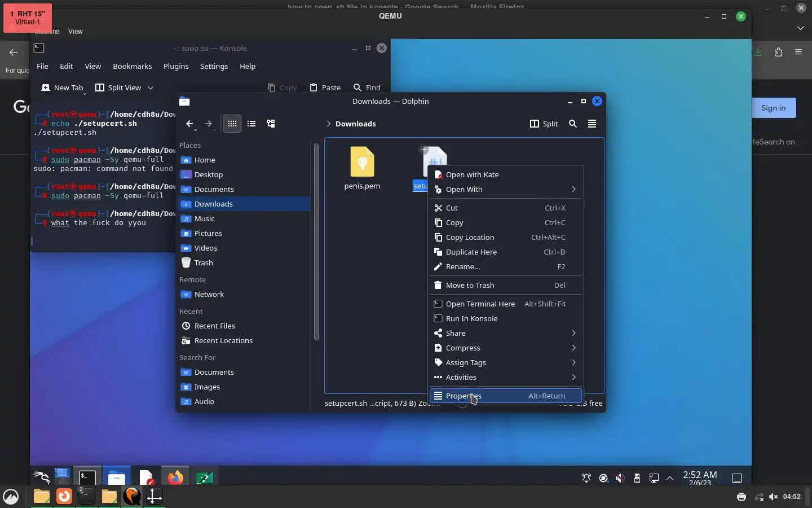
Task: Click host printer tray icon
Action: point(742,497)
